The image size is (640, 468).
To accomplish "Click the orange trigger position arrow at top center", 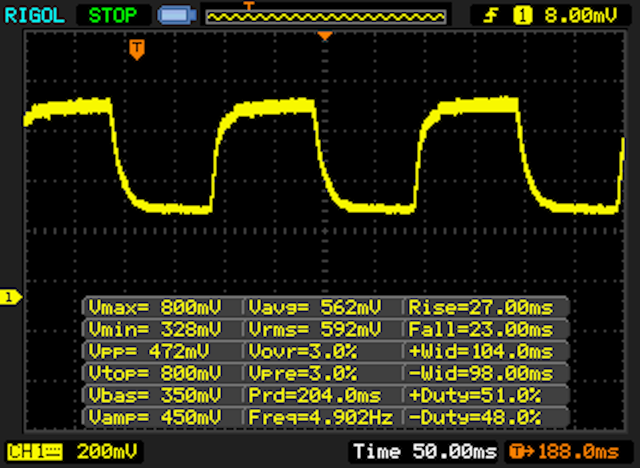I will [323, 36].
